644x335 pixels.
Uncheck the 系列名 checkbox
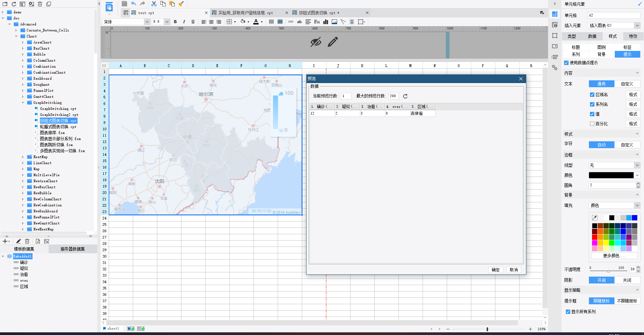coord(592,104)
